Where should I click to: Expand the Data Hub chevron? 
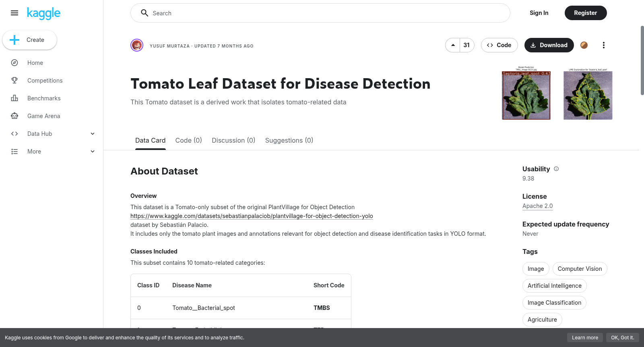point(93,134)
